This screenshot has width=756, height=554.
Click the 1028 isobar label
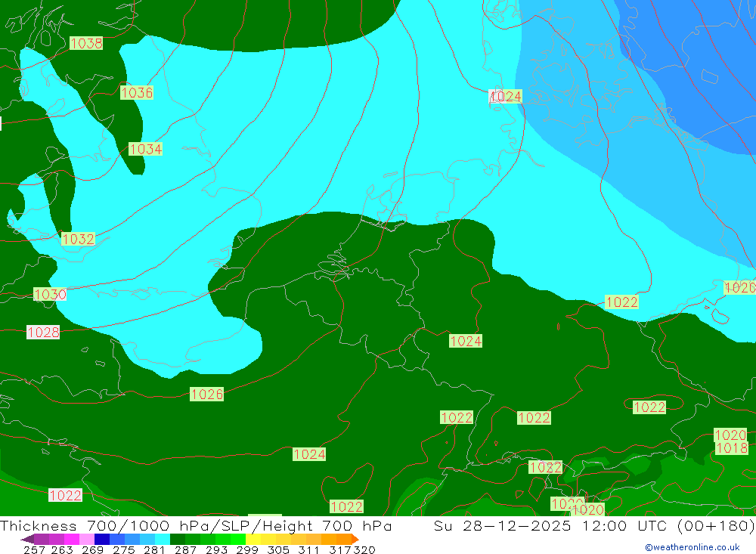[x=43, y=333]
